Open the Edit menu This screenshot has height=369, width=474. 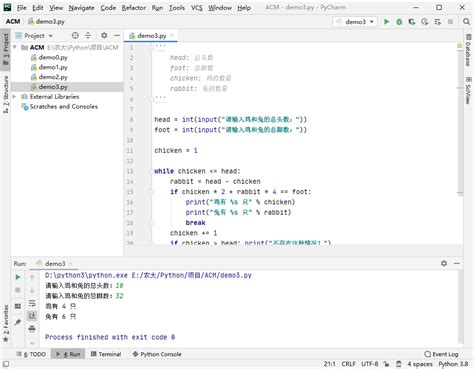pos(38,7)
